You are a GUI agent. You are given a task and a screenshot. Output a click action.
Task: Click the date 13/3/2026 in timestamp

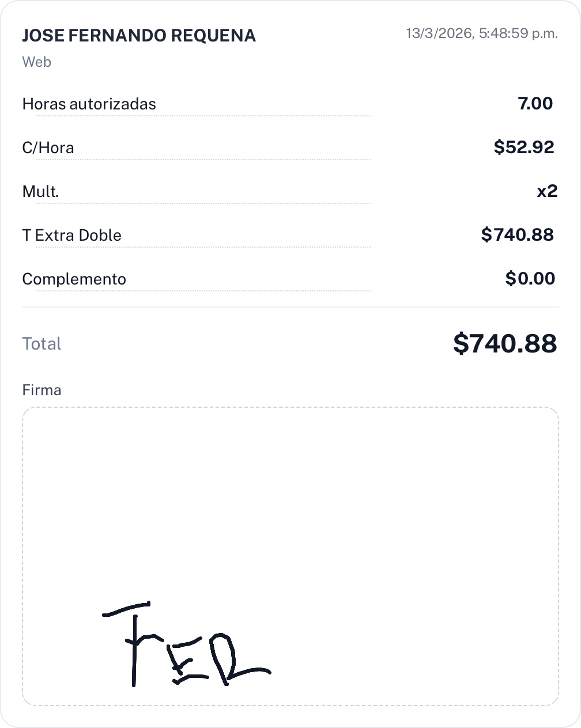pyautogui.click(x=439, y=33)
